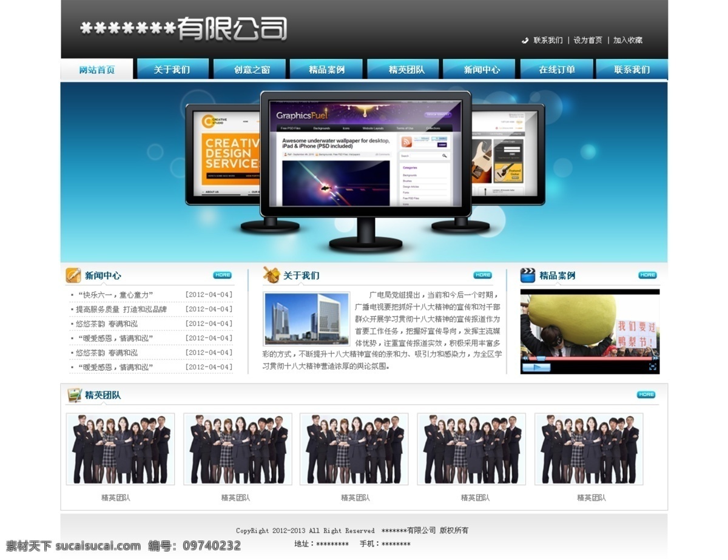Click MORE button in 新闻中心 section
This screenshot has height=560, width=728.
coord(223,275)
